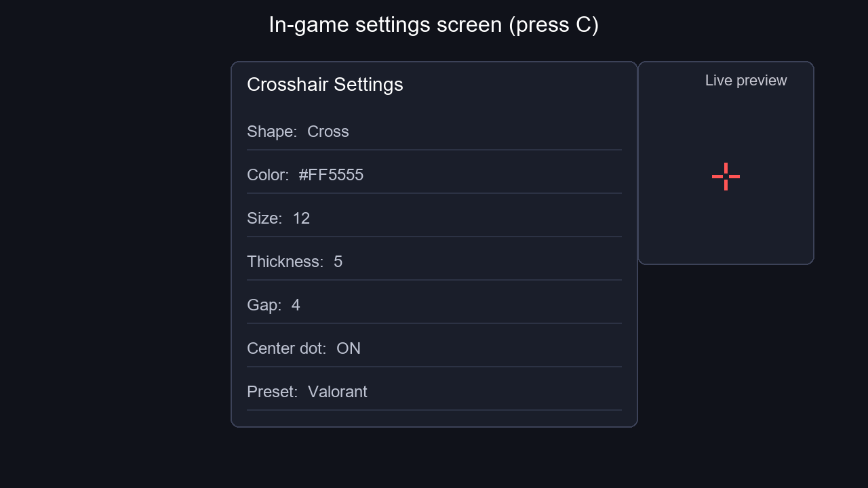Toggle the Center dot ON value
This screenshot has height=488, width=868.
click(349, 348)
